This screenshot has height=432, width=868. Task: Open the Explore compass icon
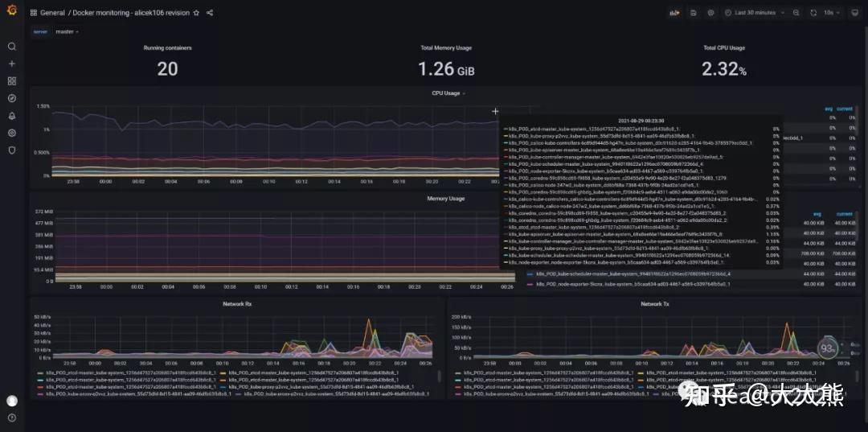(x=11, y=98)
